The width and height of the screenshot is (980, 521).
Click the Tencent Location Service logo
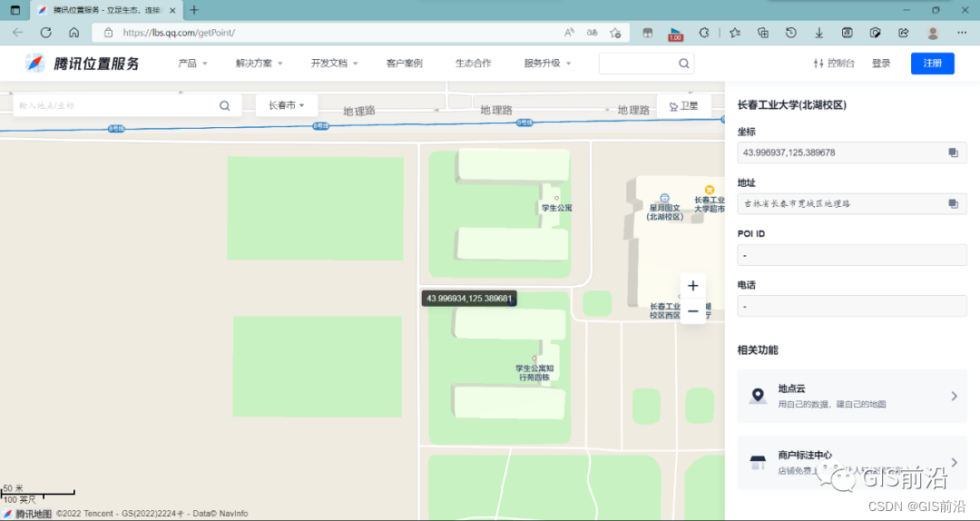[83, 64]
